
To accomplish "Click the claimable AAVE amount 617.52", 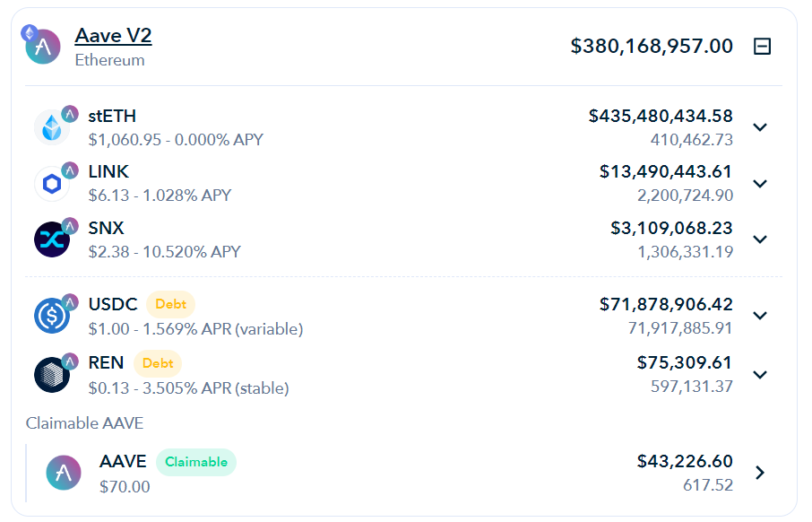I will click(708, 485).
